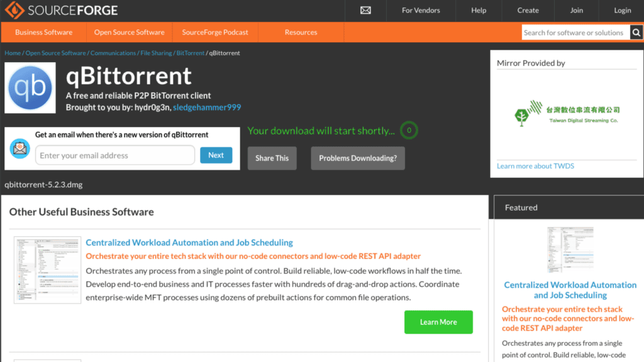Click the download countdown circle

[409, 130]
